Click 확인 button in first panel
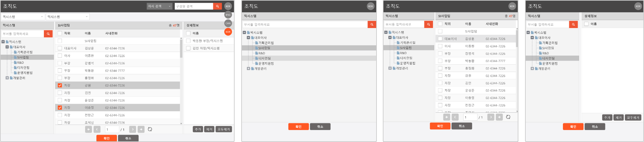This screenshot has height=142, width=644. click(x=107, y=138)
